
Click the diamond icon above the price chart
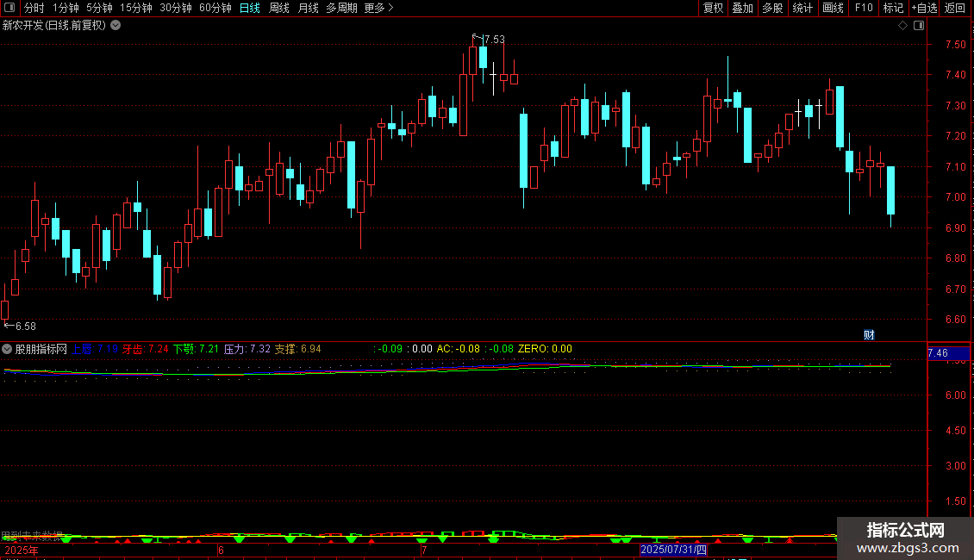[902, 26]
